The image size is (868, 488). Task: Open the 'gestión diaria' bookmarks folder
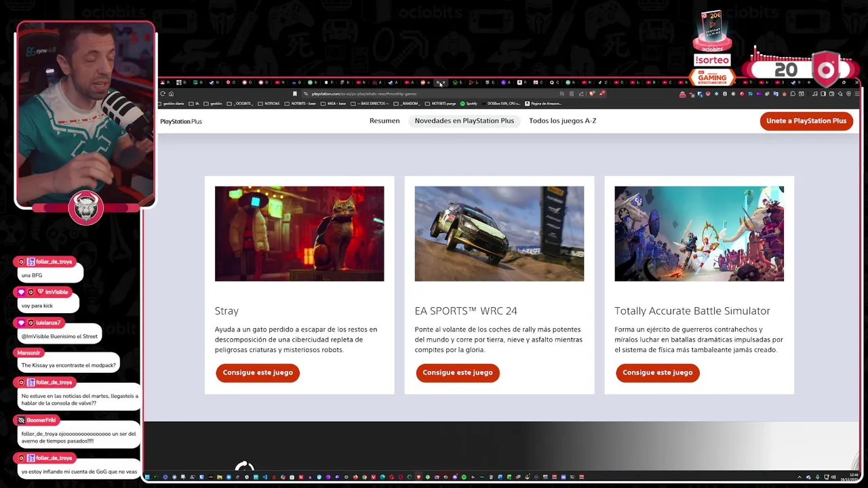(x=172, y=104)
